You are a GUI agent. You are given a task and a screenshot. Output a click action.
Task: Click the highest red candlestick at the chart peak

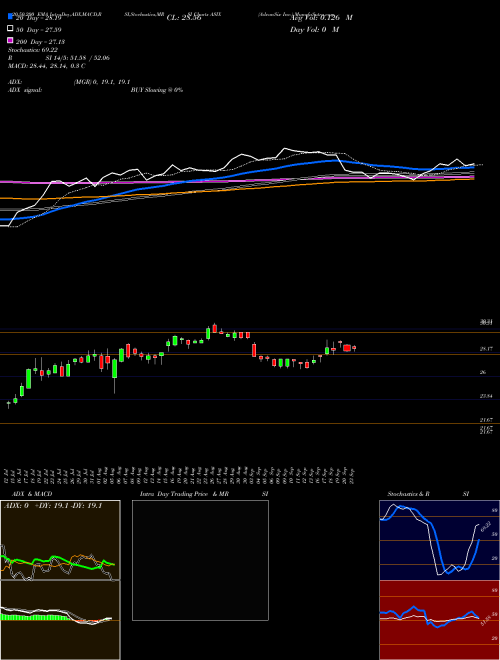click(215, 328)
